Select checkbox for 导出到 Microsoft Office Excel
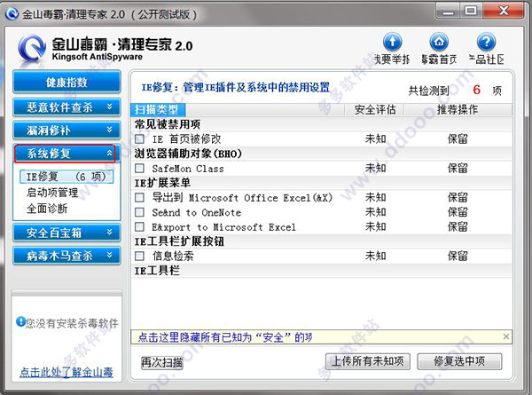Viewport: 532px width, 395px height. [x=139, y=197]
